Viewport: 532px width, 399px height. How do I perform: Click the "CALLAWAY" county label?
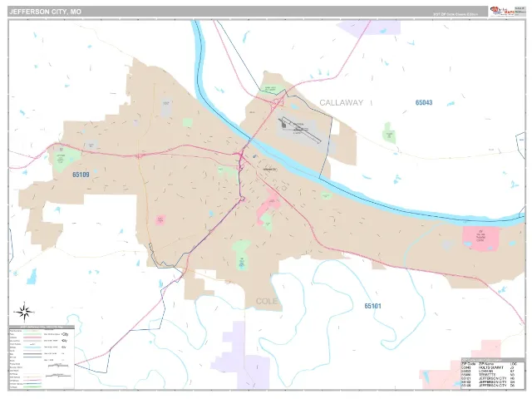[342, 103]
